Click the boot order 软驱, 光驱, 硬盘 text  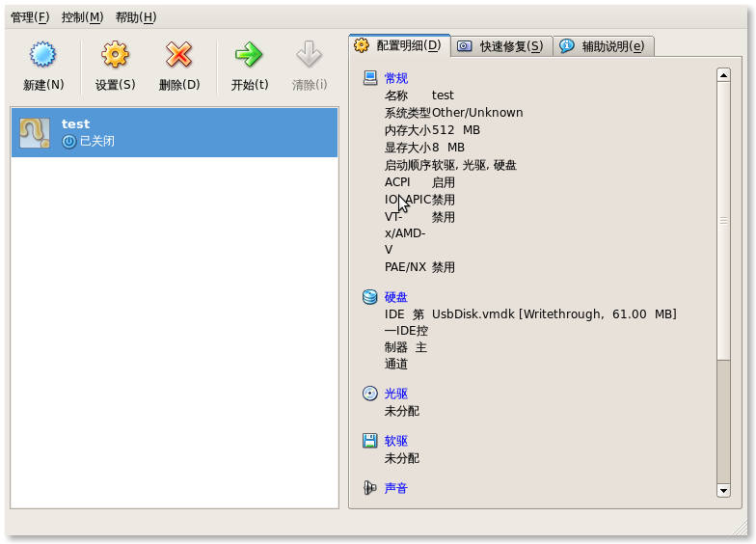[474, 166]
